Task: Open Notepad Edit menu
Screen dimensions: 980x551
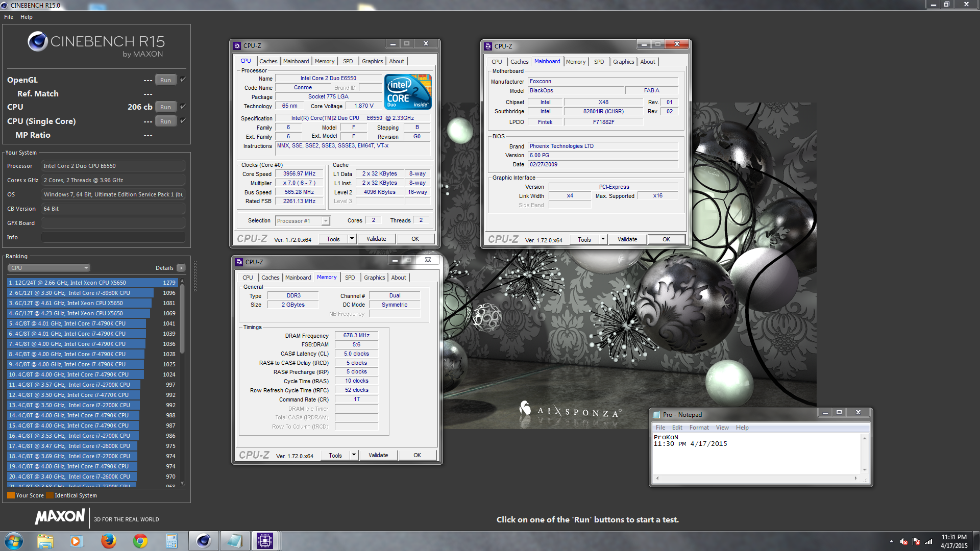Action: point(677,428)
